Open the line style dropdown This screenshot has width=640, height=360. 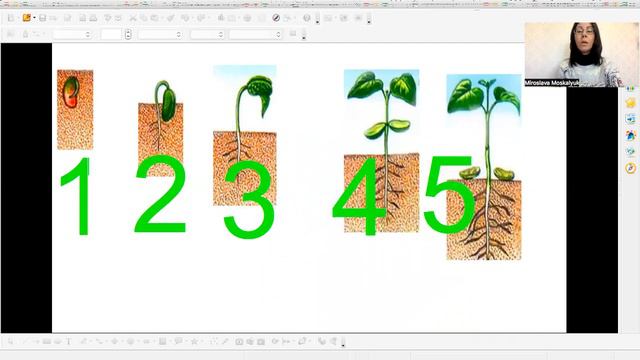71,35
